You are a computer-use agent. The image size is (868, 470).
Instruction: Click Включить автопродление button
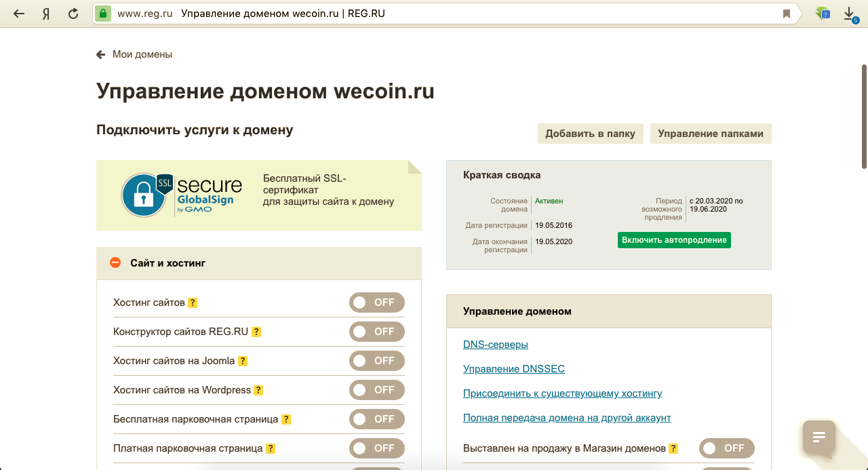(674, 240)
